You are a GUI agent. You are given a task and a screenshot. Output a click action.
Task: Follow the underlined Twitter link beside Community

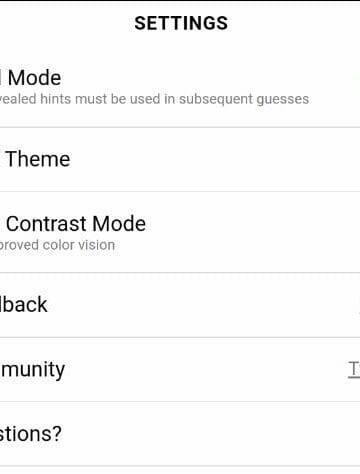click(354, 370)
